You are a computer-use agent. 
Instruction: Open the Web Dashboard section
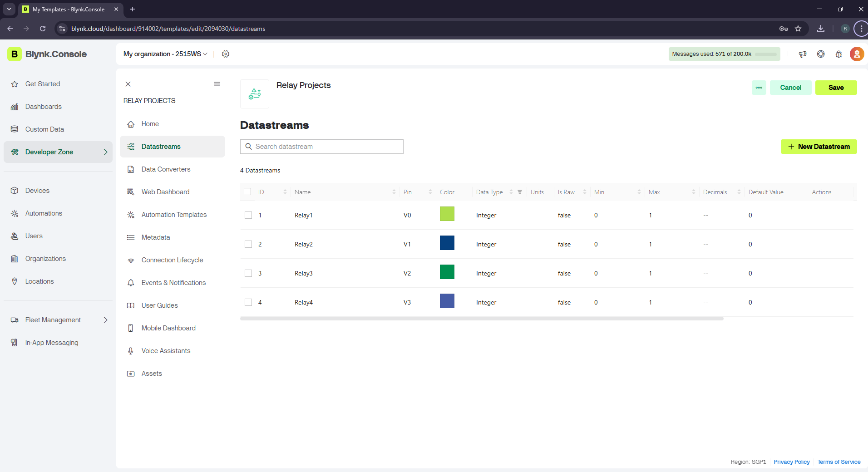tap(165, 192)
